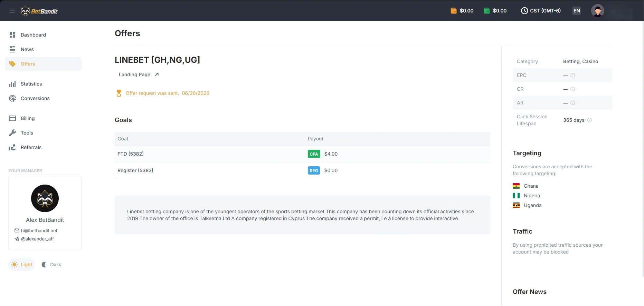
Task: Click the @alexander_aff Telegram link
Action: pyautogui.click(x=37, y=239)
